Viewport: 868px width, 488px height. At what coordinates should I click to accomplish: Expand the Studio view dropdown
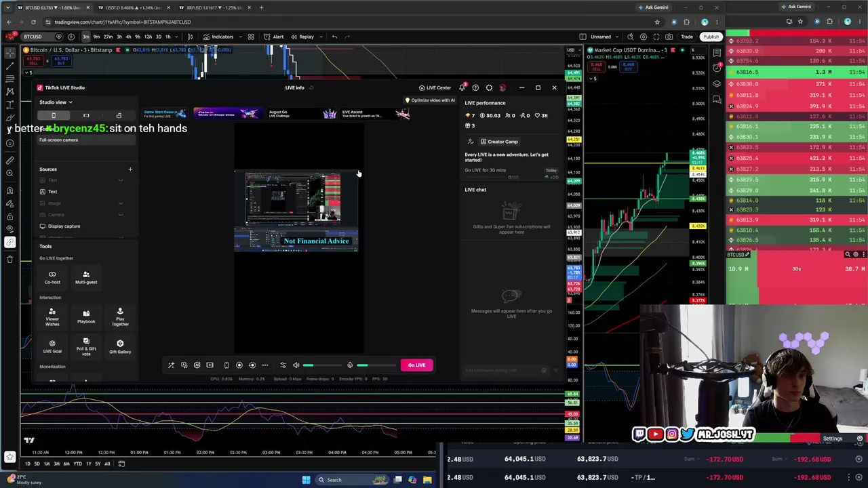click(56, 102)
